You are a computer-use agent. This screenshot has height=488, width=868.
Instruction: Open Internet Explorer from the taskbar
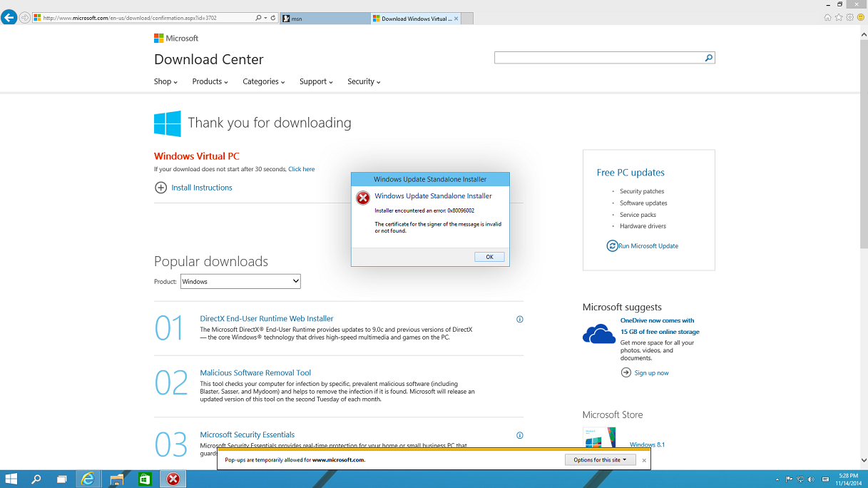pyautogui.click(x=88, y=479)
